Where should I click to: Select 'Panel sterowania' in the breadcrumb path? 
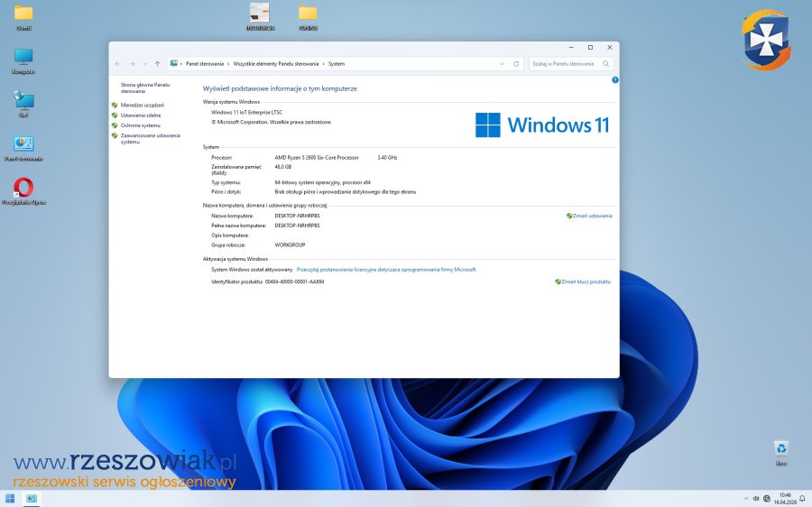(x=204, y=64)
